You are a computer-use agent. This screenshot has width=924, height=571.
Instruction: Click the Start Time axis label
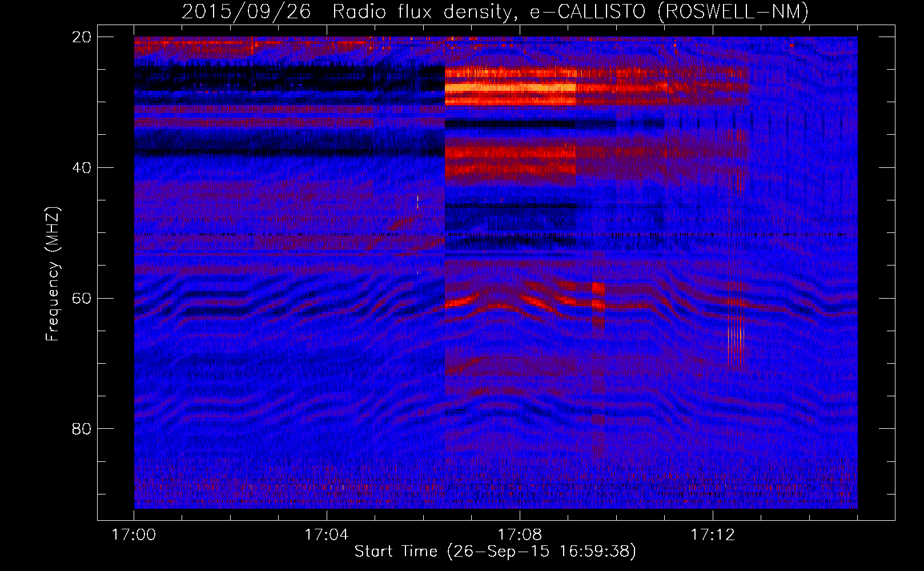point(495,552)
